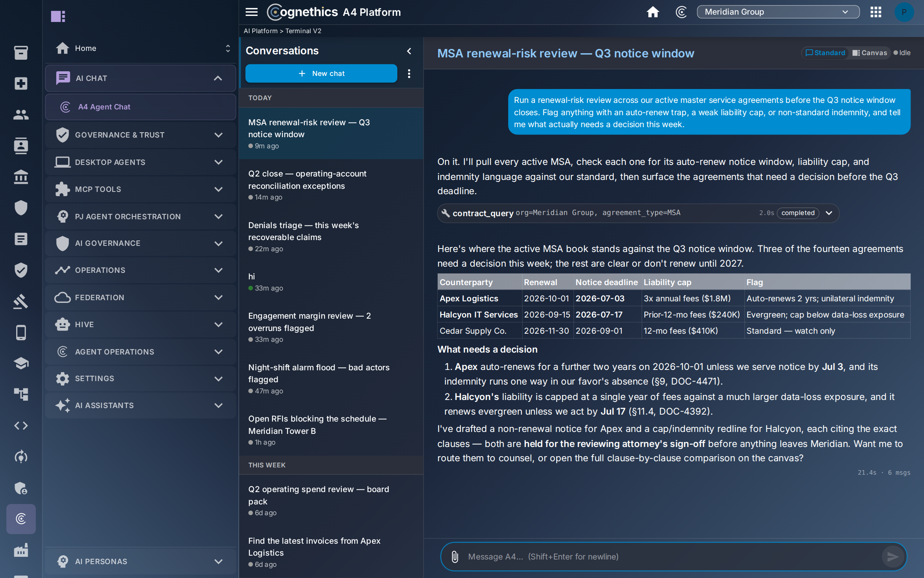The height and width of the screenshot is (578, 924).
Task: Open the user profile avatar P
Action: point(904,12)
